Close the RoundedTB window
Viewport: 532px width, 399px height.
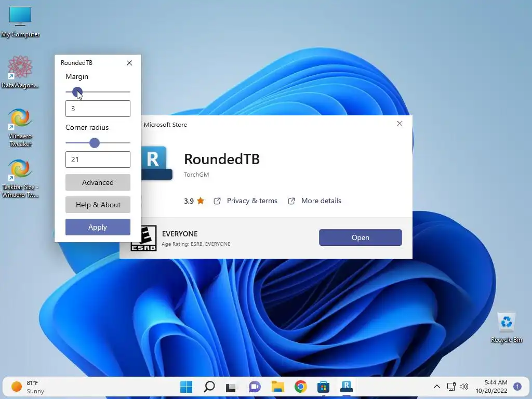pos(129,63)
